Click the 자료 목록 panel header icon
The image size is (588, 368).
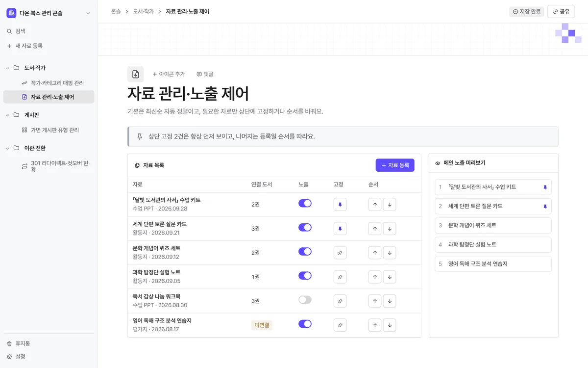137,165
